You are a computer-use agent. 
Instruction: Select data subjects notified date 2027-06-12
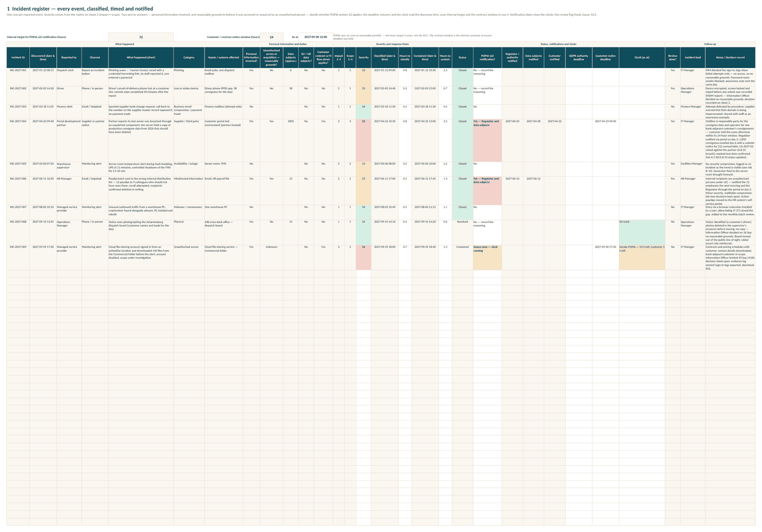coord(533,190)
